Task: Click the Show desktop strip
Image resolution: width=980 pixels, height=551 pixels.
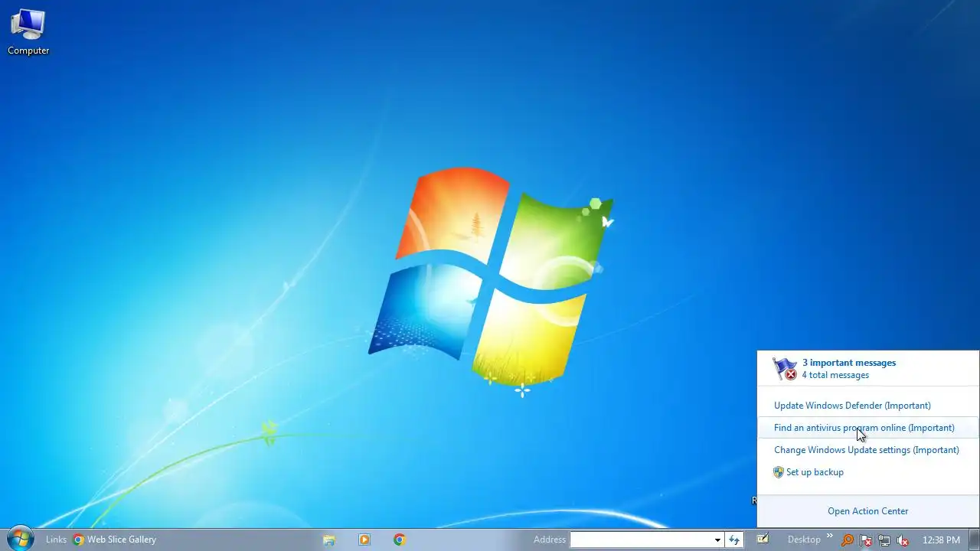Action: pyautogui.click(x=974, y=540)
